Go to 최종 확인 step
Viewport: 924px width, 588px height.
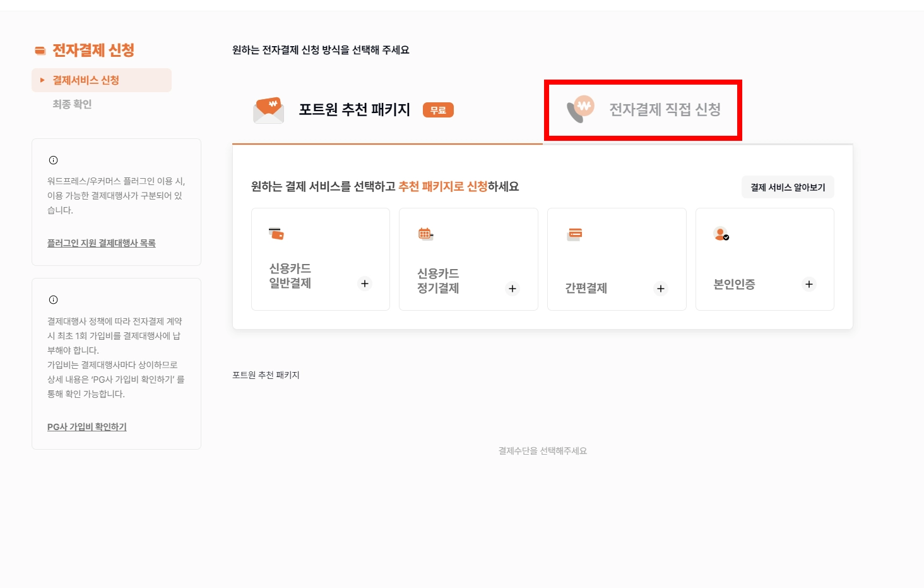tap(72, 104)
